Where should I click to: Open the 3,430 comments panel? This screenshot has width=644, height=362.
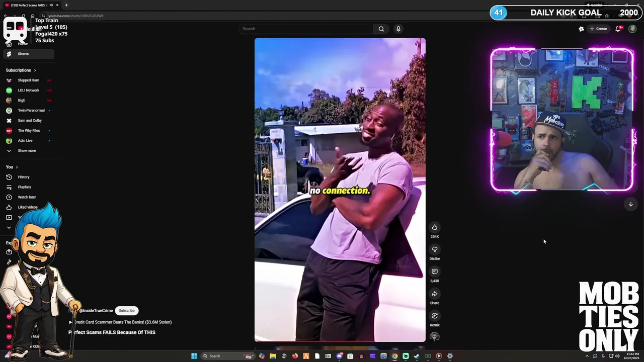click(435, 271)
